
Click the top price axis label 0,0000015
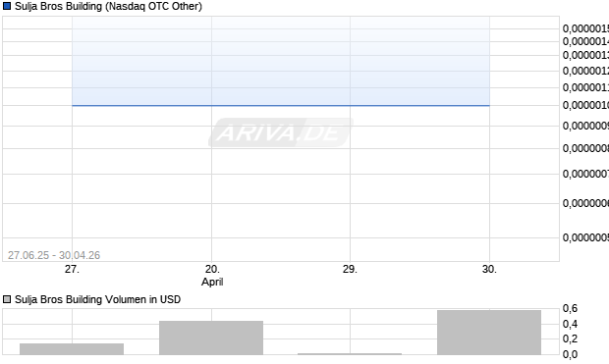click(x=585, y=28)
